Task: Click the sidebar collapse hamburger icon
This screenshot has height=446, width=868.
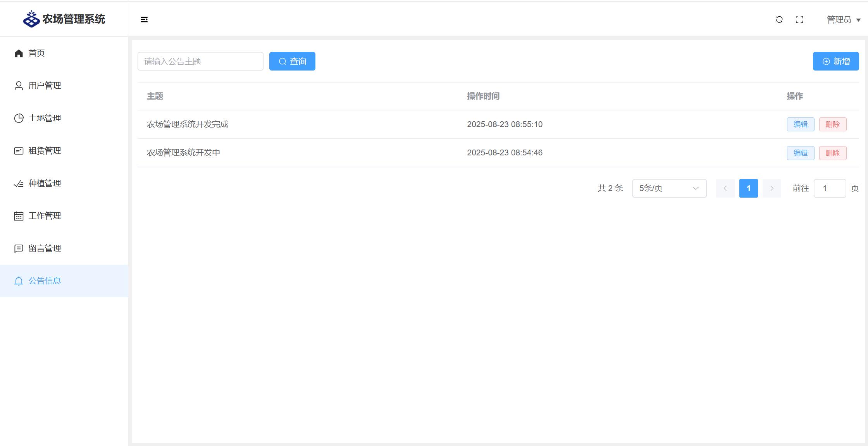Action: coord(144,19)
